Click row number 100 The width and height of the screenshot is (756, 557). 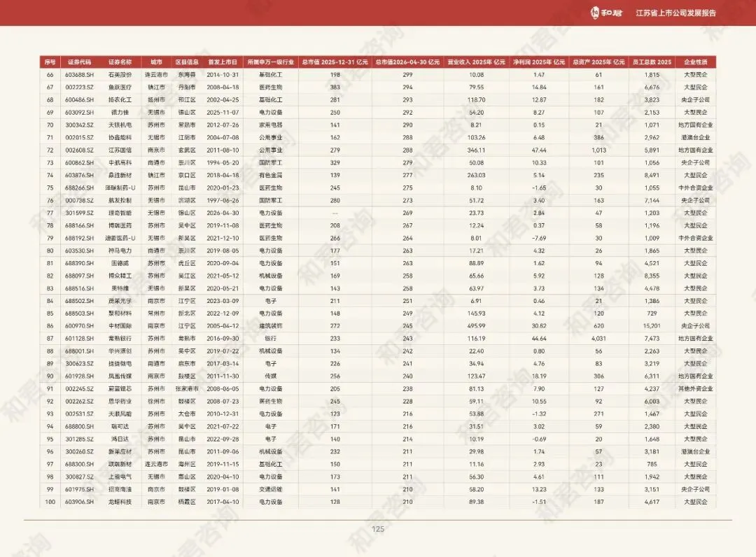point(50,502)
